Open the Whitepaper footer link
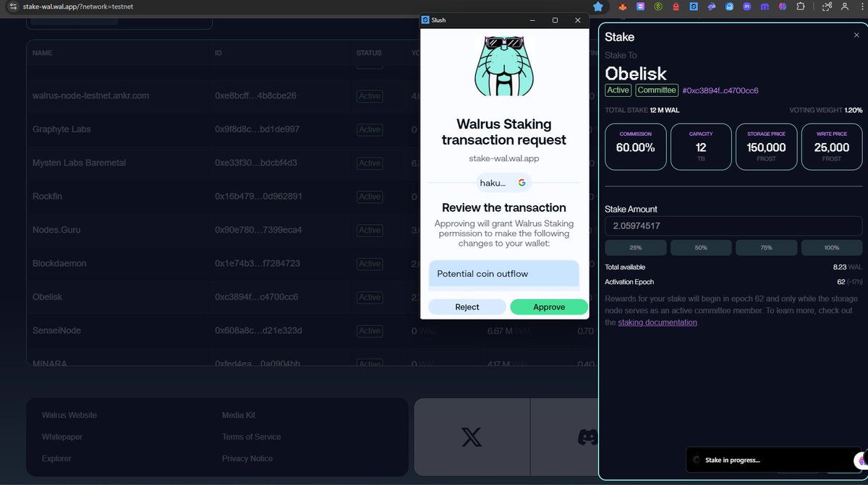This screenshot has height=485, width=868. (62, 437)
